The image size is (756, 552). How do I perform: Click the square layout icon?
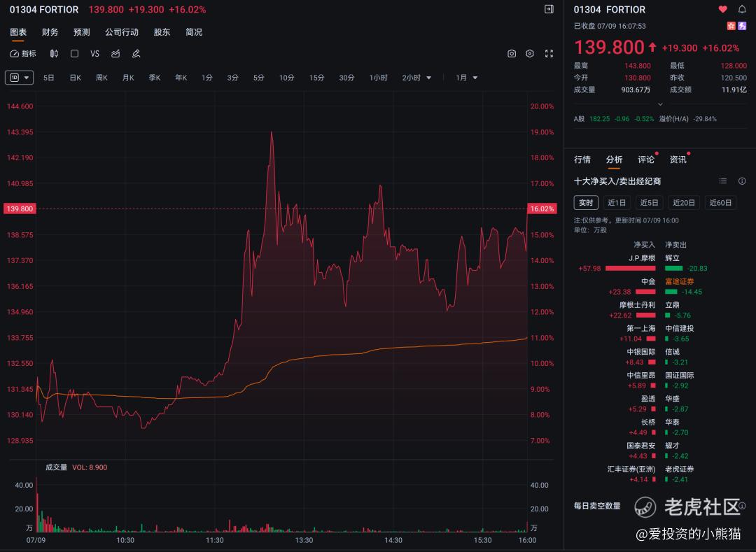(x=74, y=53)
